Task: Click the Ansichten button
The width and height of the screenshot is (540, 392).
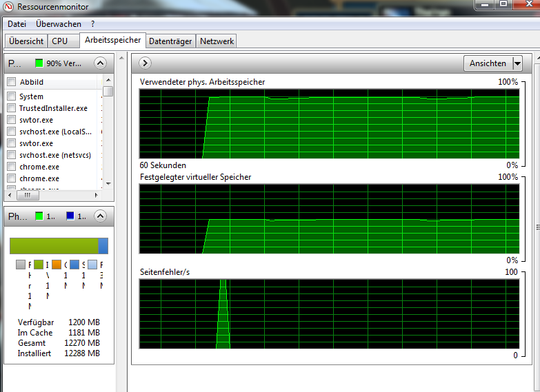Action: pos(488,63)
